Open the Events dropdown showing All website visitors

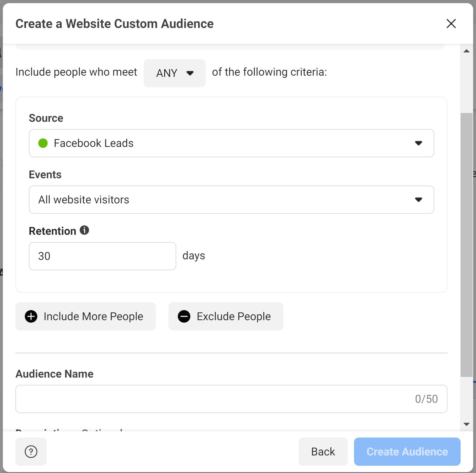pos(231,200)
